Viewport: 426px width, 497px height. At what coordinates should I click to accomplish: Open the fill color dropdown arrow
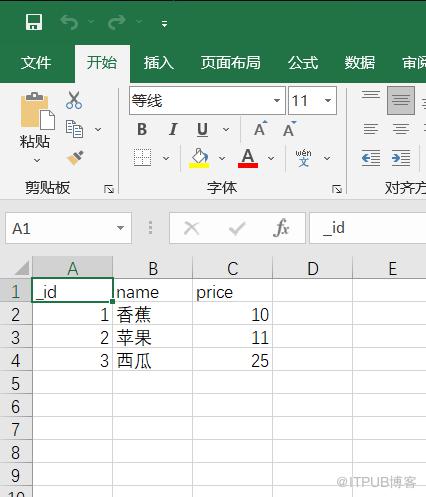pos(222,158)
